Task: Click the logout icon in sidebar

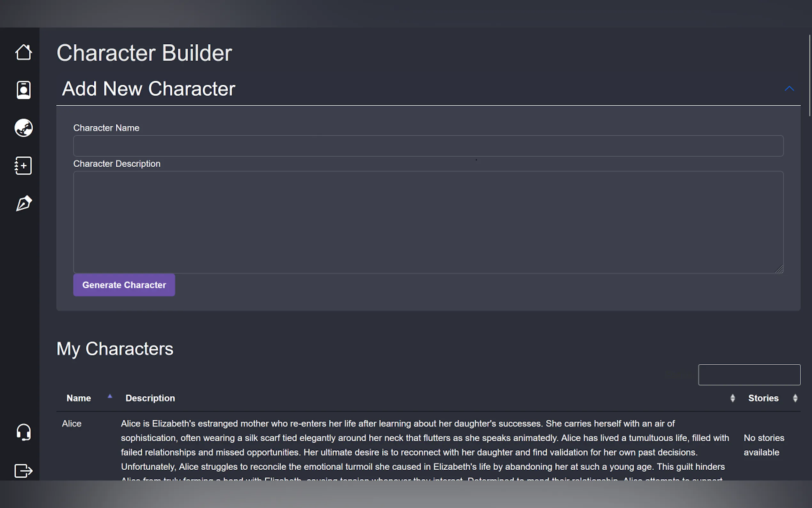Action: tap(24, 470)
